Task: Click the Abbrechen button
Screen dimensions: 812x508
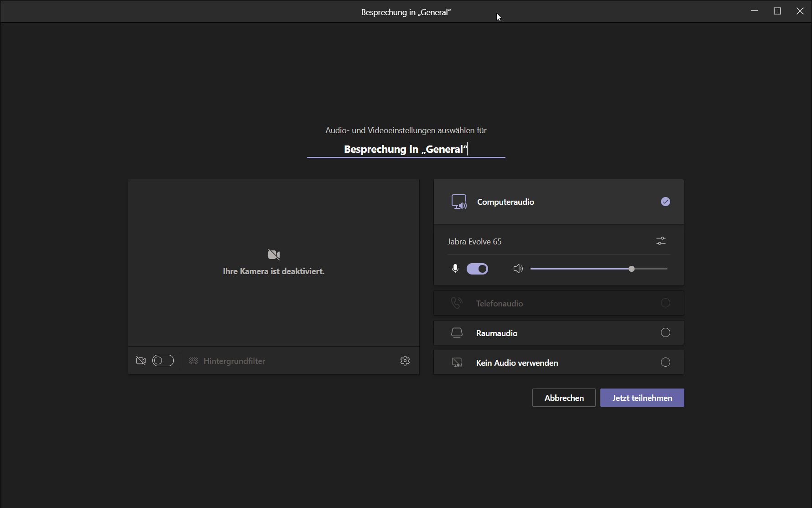Action: (564, 398)
